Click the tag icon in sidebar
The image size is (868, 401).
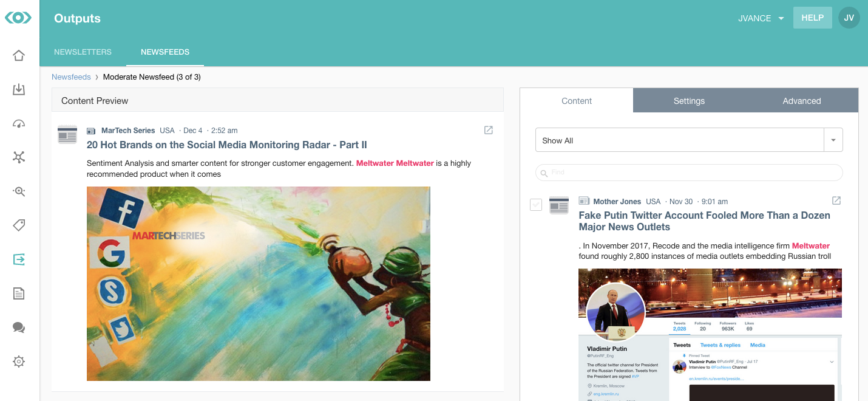coord(19,225)
